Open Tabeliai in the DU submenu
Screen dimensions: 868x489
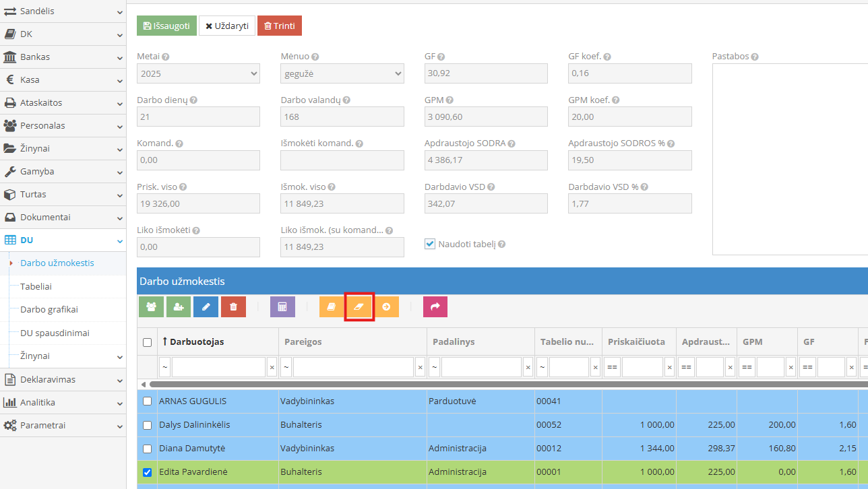coord(36,286)
